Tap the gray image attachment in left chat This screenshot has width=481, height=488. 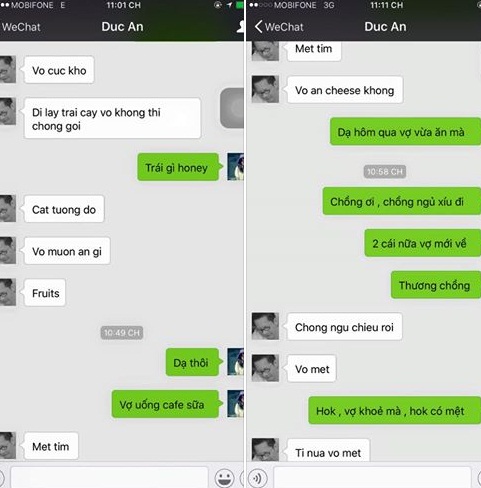(232, 108)
